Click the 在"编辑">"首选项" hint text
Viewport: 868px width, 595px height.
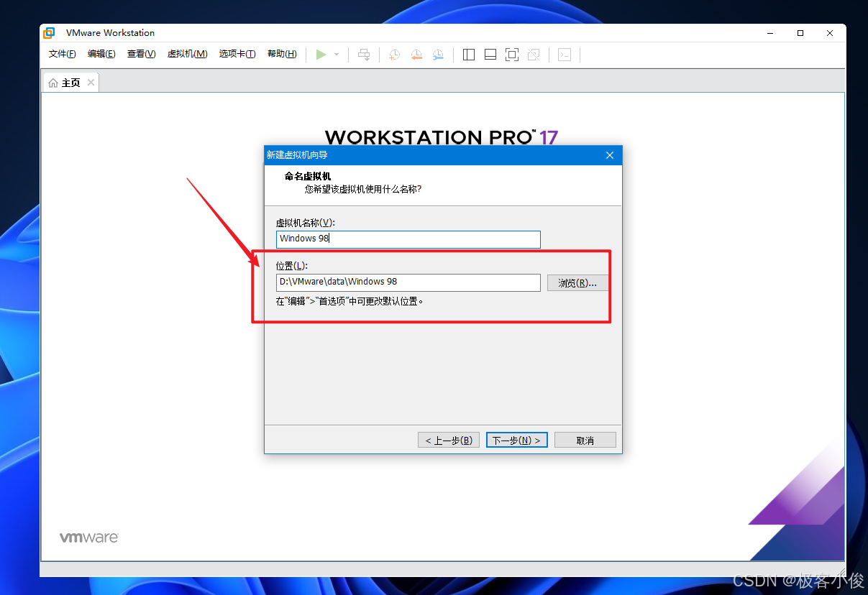pos(350,301)
